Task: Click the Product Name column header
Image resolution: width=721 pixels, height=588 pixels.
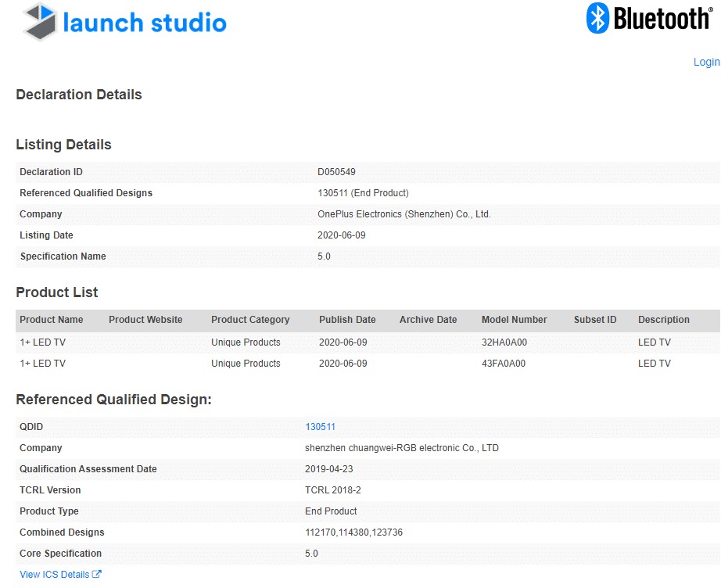Action: coord(52,320)
